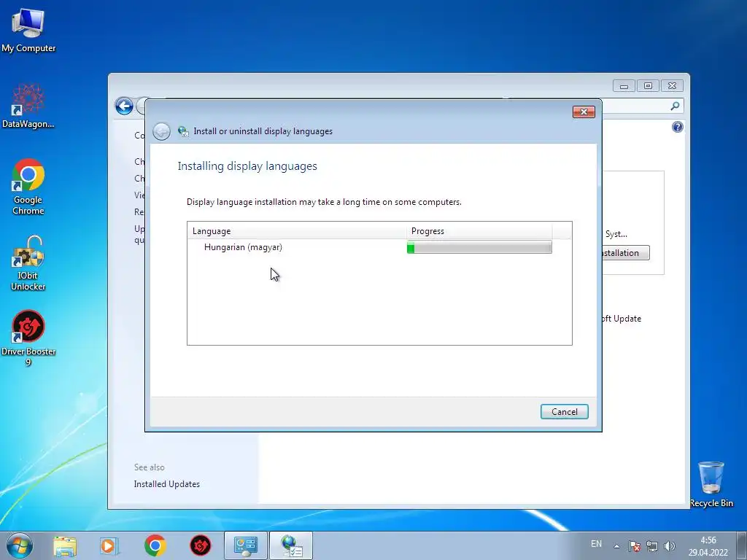The height and width of the screenshot is (560, 747).
Task: Click the Progress column header
Action: 479,231
